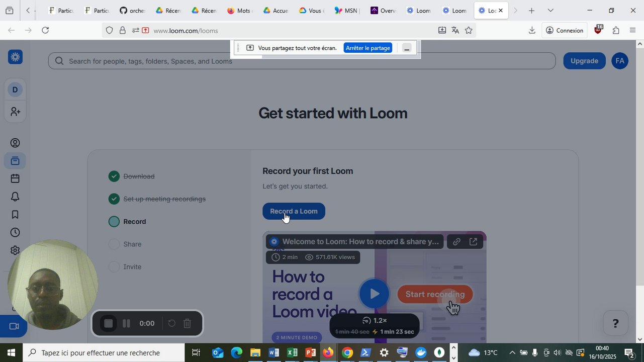Click the webcam bubble preview

(52, 285)
